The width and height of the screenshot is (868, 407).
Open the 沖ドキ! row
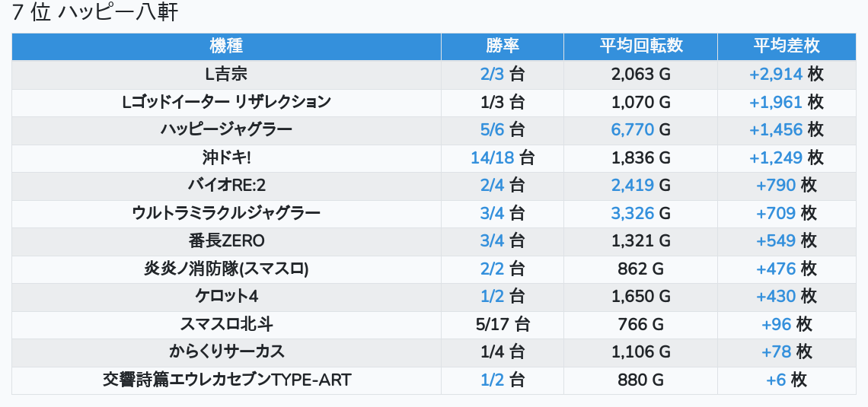pos(434,158)
